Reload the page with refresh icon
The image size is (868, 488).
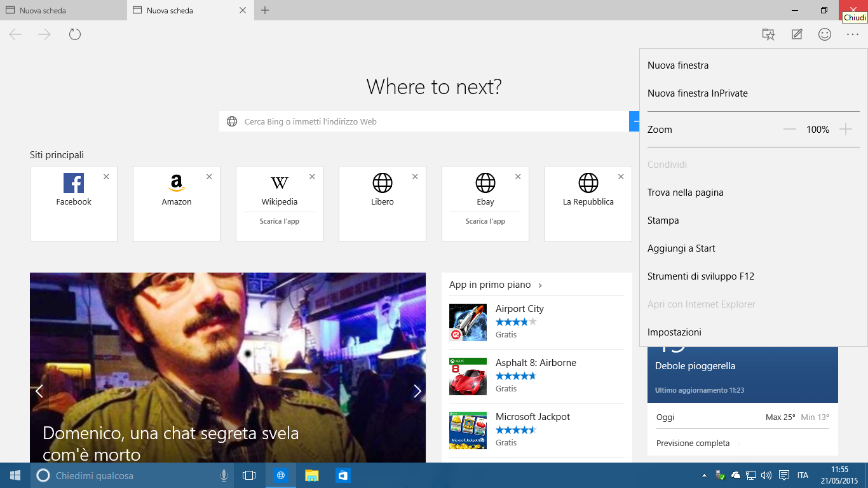pos(75,34)
